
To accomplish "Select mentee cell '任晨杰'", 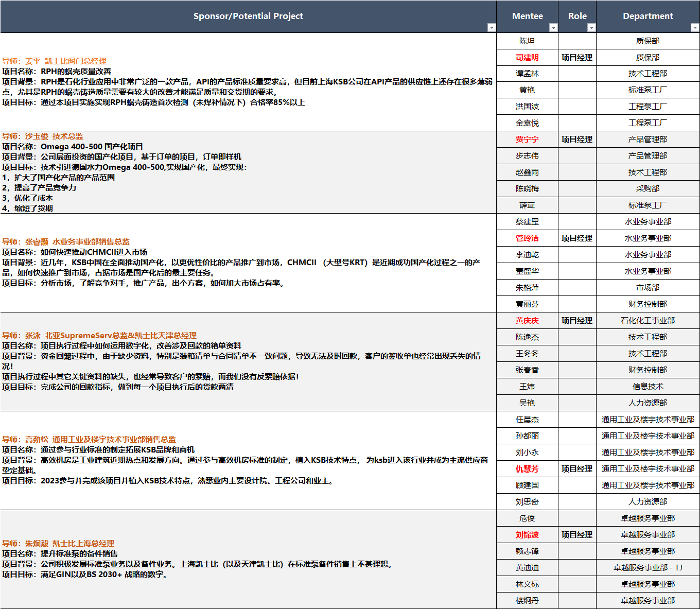I will pyautogui.click(x=527, y=420).
